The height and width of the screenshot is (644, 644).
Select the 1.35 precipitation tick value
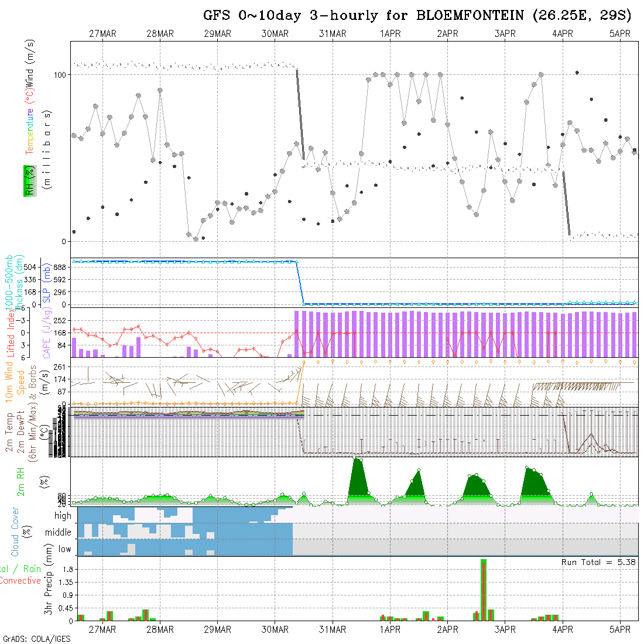tap(66, 583)
